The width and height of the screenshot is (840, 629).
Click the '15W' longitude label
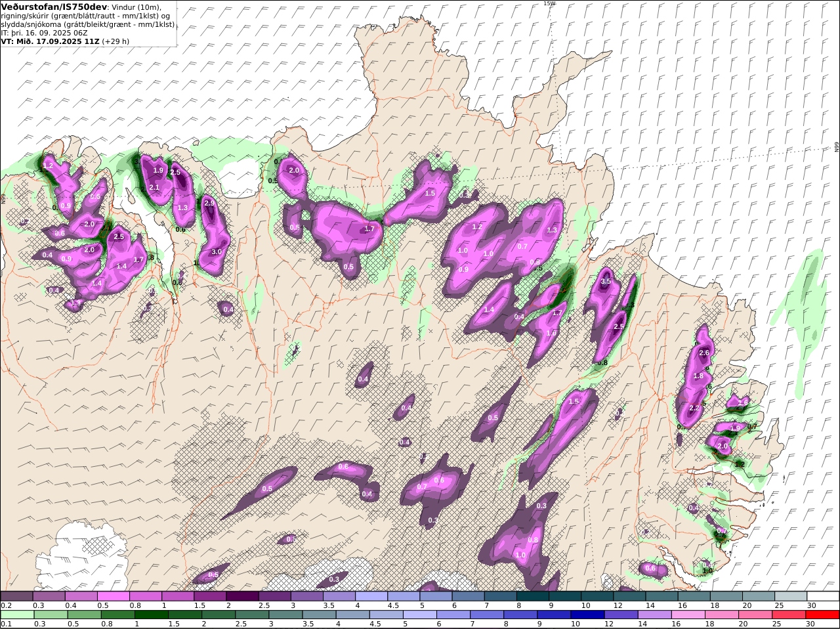[549, 3]
